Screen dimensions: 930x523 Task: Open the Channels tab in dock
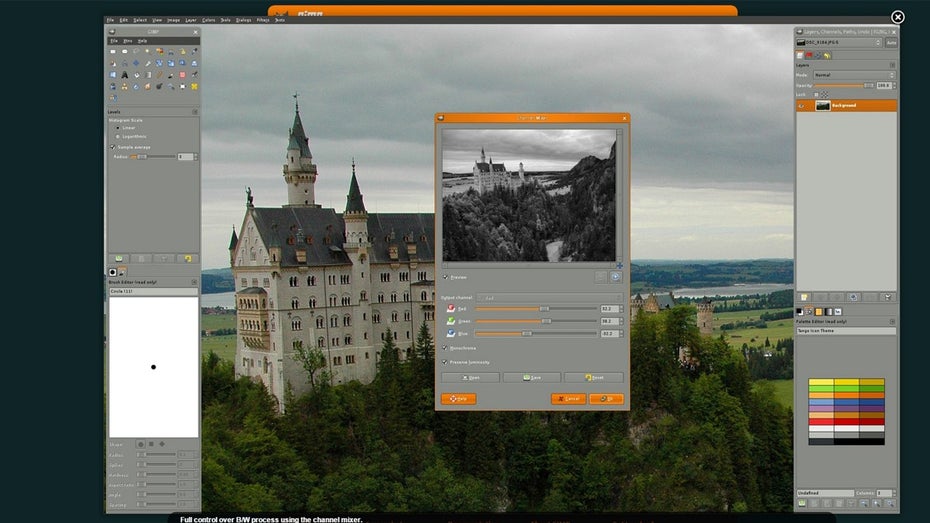point(810,55)
